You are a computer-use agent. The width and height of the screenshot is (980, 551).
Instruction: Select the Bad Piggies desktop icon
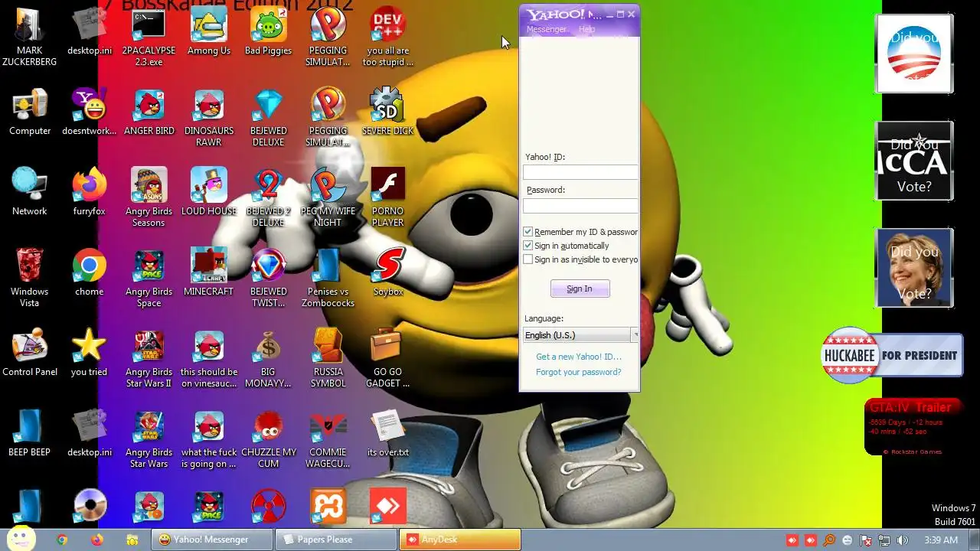(268, 31)
